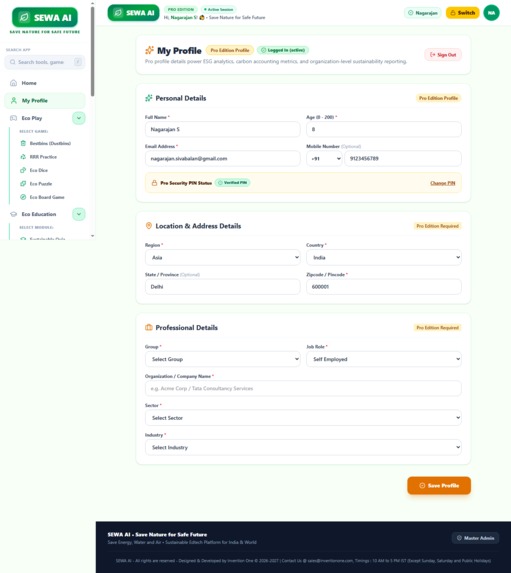511x573 pixels.
Task: Open the Select Industry dropdown
Action: (x=303, y=447)
